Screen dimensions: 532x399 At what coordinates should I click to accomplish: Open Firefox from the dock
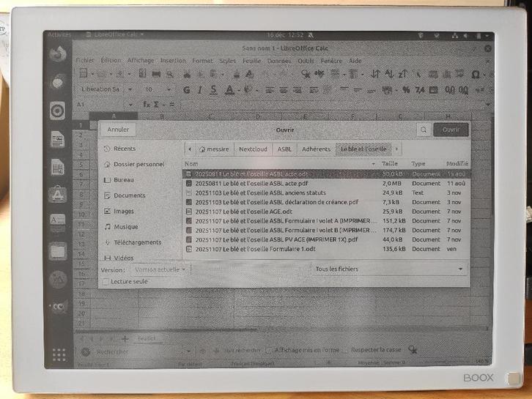[x=57, y=53]
